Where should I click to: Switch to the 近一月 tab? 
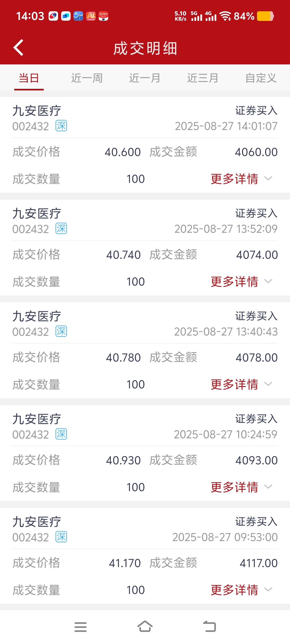pos(145,78)
